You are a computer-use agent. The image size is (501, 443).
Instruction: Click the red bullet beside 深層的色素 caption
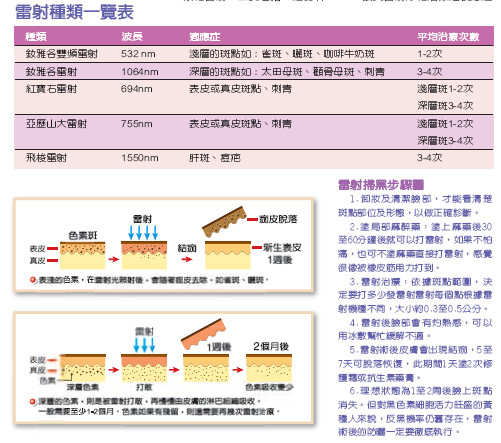click(x=33, y=402)
